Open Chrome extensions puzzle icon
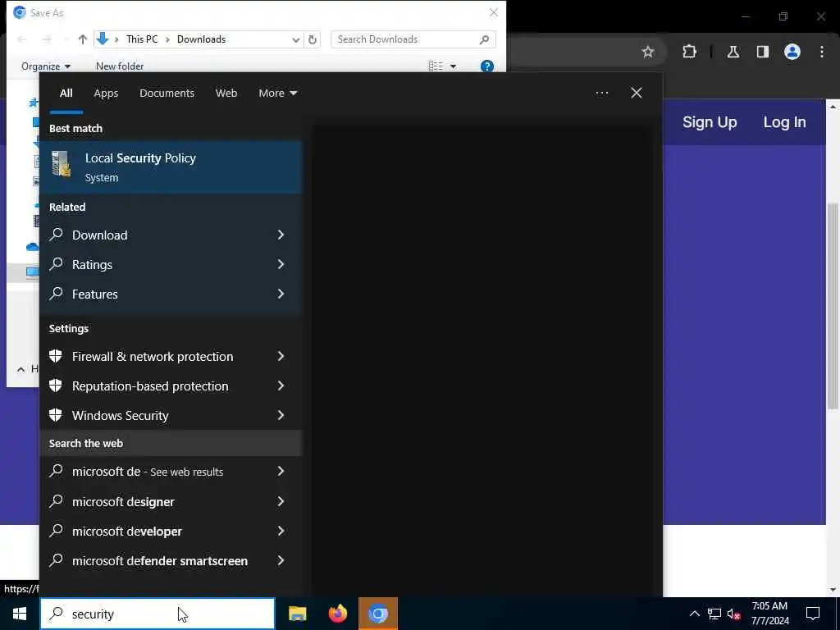The height and width of the screenshot is (630, 840). tap(689, 52)
